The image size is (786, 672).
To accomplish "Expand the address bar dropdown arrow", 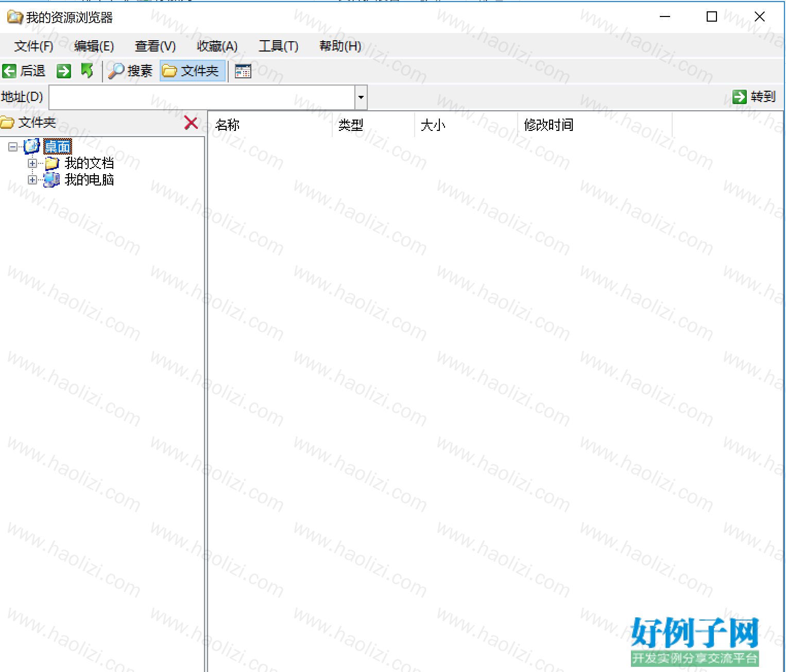I will [x=361, y=97].
